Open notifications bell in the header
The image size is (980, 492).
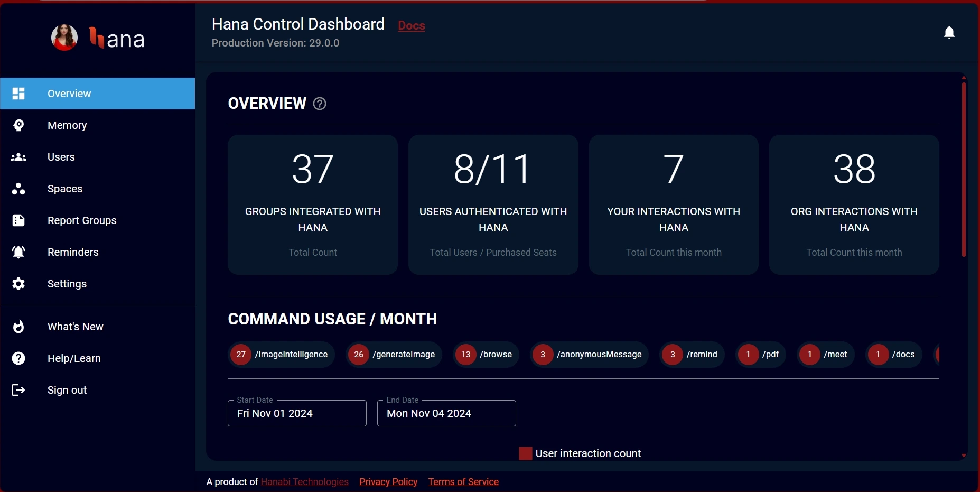click(949, 33)
